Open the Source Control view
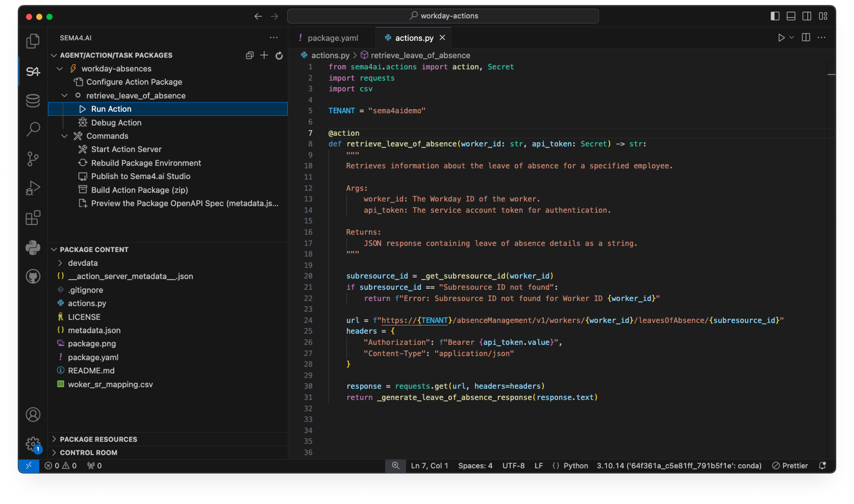This screenshot has height=504, width=854. tap(33, 159)
